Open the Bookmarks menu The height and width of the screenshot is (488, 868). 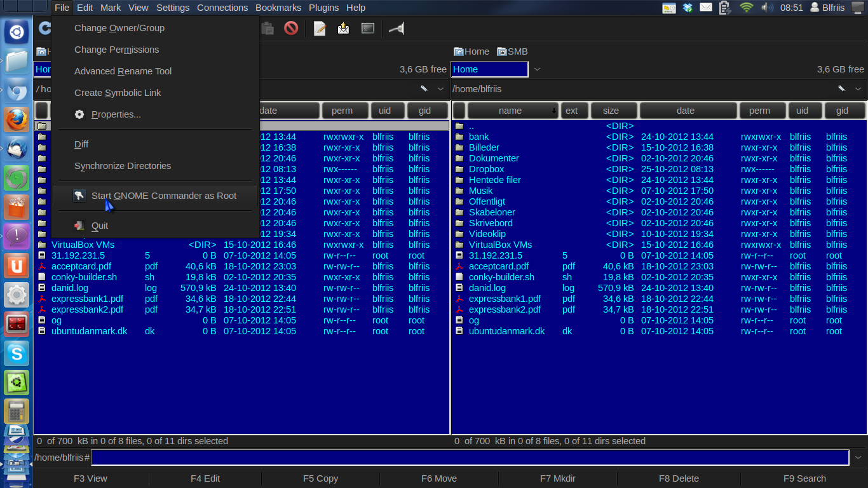tap(278, 8)
